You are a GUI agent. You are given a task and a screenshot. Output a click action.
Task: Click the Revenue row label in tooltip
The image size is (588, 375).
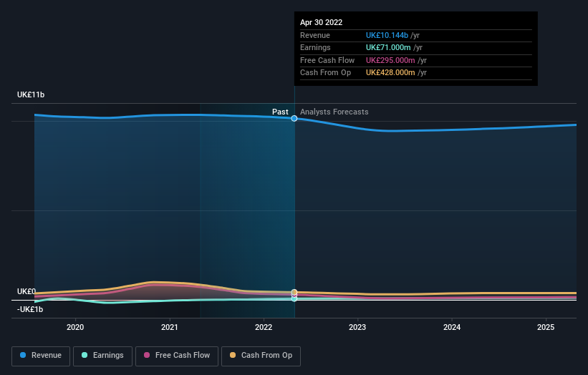point(315,35)
